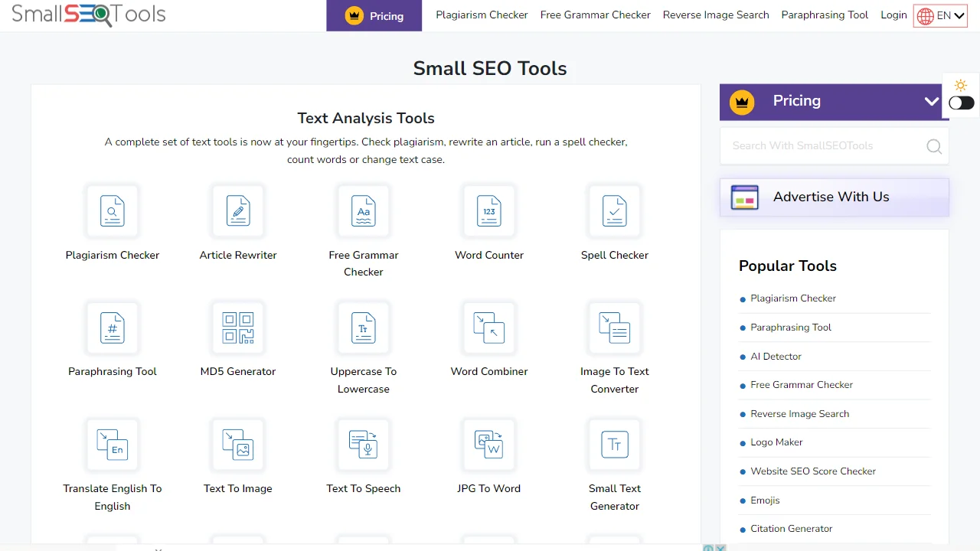Select Logo Maker in Popular Tools
This screenshot has width=980, height=551.
(777, 442)
